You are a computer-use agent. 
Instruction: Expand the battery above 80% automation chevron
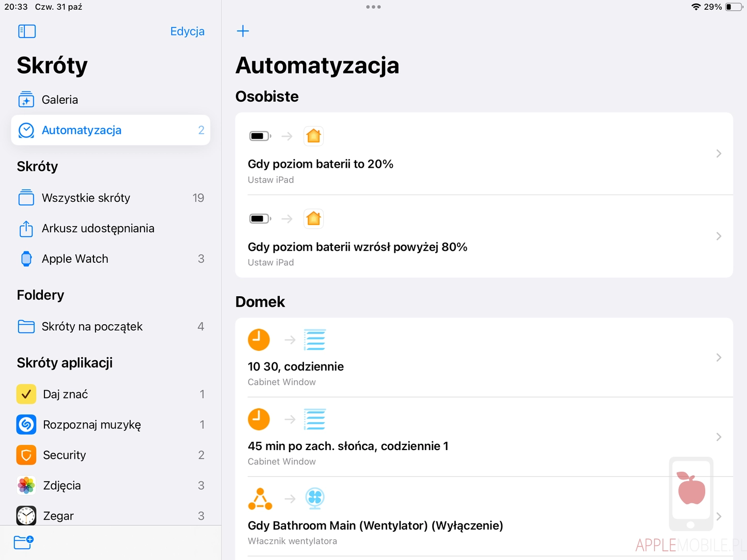(719, 236)
